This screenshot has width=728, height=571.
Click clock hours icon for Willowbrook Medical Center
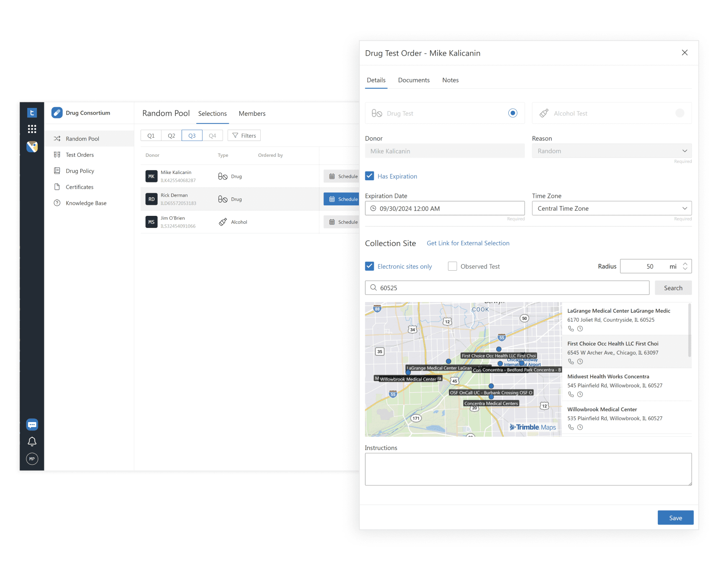click(x=580, y=427)
